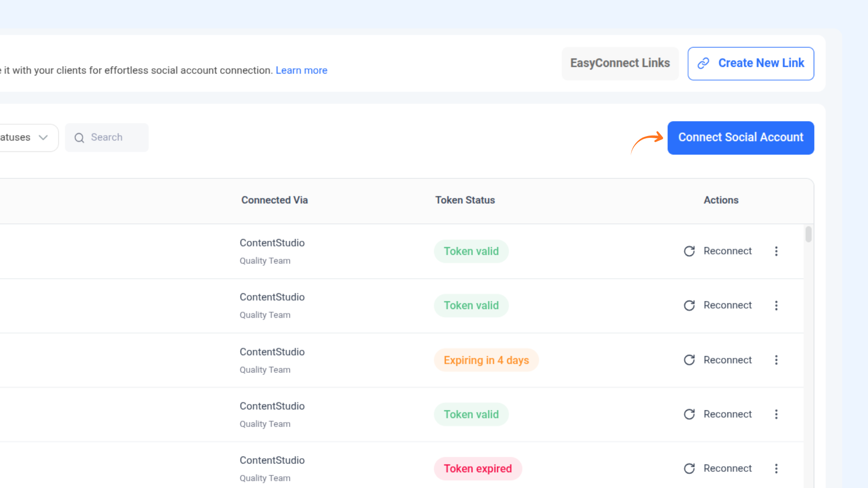The image size is (868, 488).
Task: Open three-dot menu for the Expiring row
Action: [x=776, y=360]
